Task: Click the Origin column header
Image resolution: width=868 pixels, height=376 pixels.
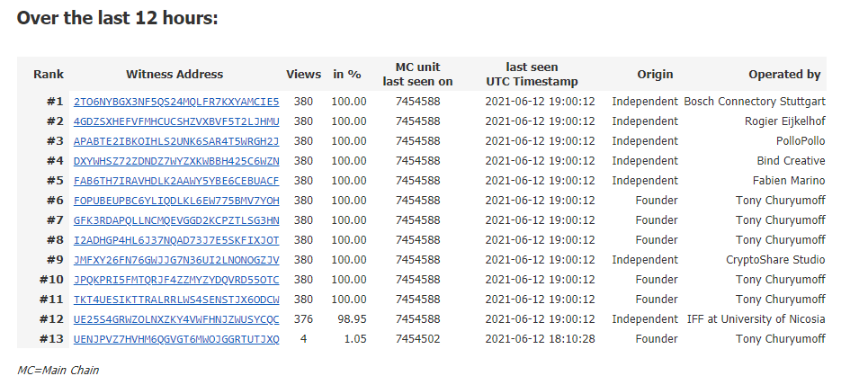Action: click(655, 74)
